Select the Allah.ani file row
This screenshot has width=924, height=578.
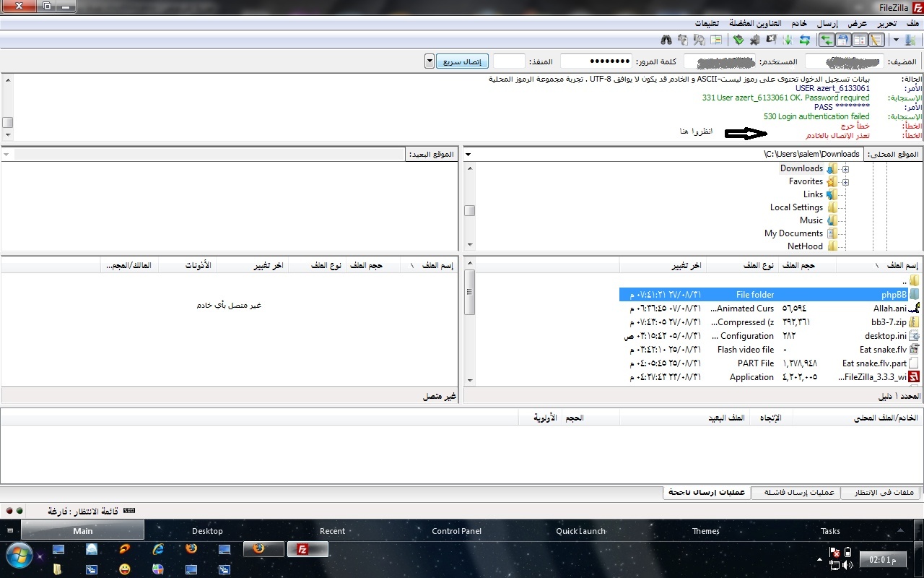coord(770,309)
